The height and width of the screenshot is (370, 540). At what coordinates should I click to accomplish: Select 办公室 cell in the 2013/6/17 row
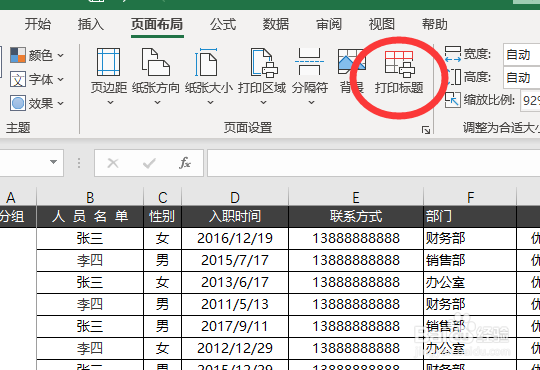point(470,282)
